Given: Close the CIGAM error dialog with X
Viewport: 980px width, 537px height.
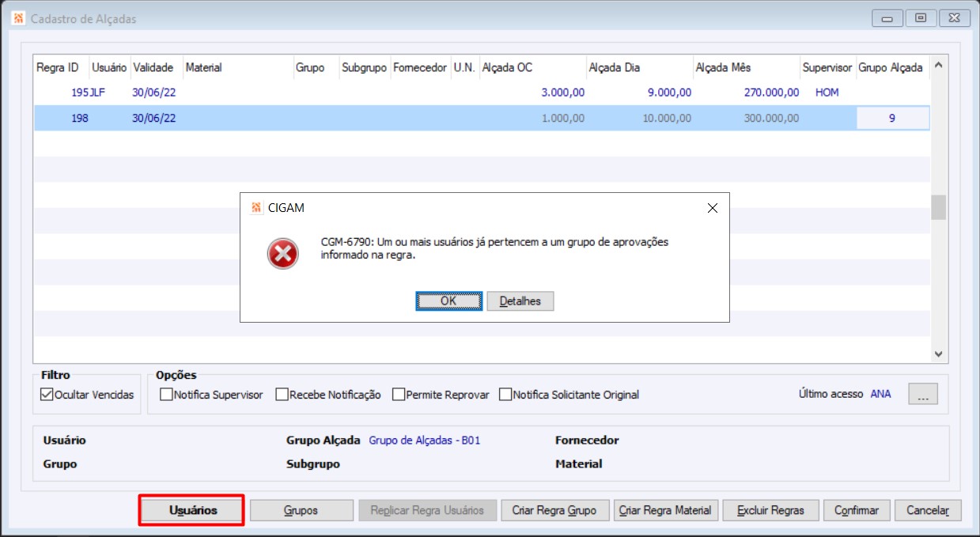Looking at the screenshot, I should coord(712,208).
